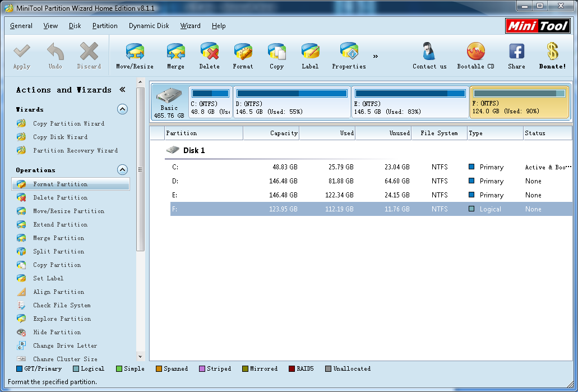Screen dimensions: 578x392
Task: Launch Copy Disk Wizard
Action: (60, 137)
